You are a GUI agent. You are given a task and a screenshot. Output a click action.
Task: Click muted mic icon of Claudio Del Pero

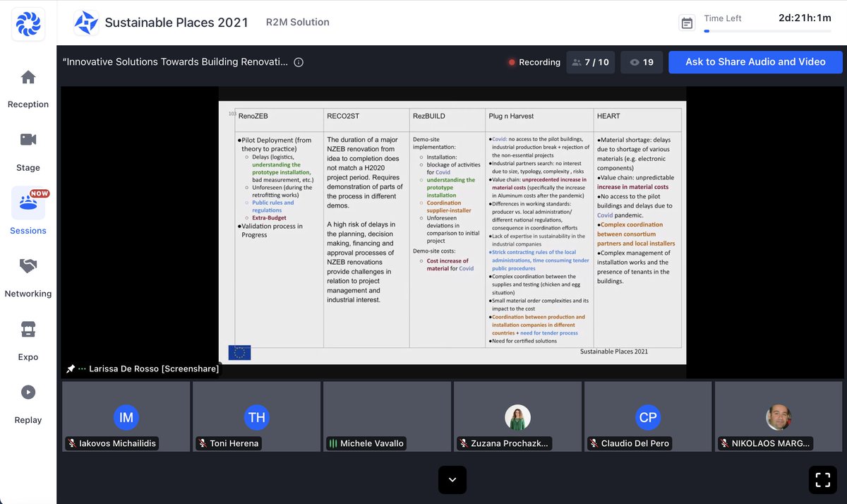pos(594,443)
